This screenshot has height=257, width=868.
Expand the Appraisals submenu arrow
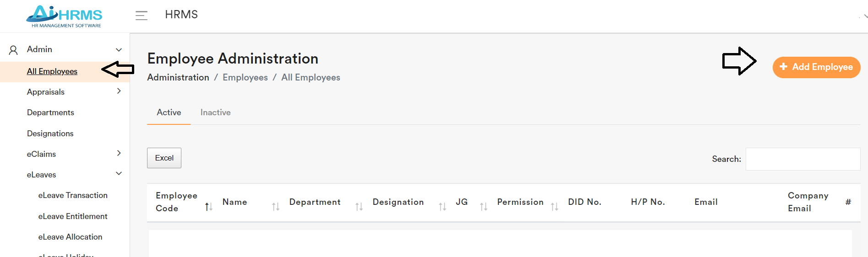(119, 91)
